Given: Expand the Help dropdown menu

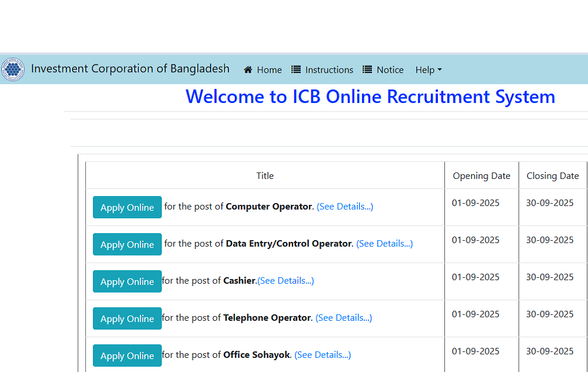Looking at the screenshot, I should (x=428, y=69).
